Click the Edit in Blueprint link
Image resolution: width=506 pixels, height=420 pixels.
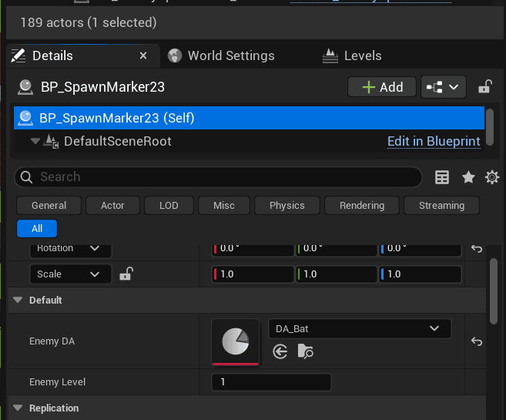434,141
